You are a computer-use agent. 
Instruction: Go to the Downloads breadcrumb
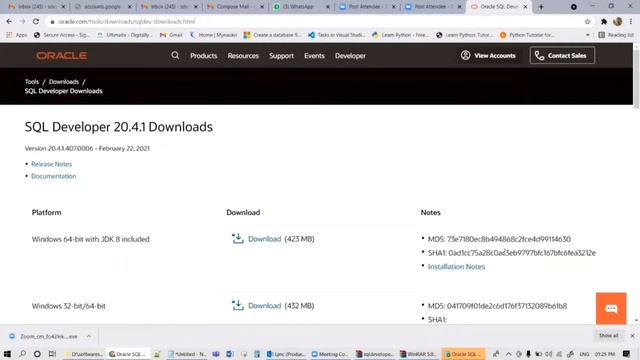click(x=64, y=82)
